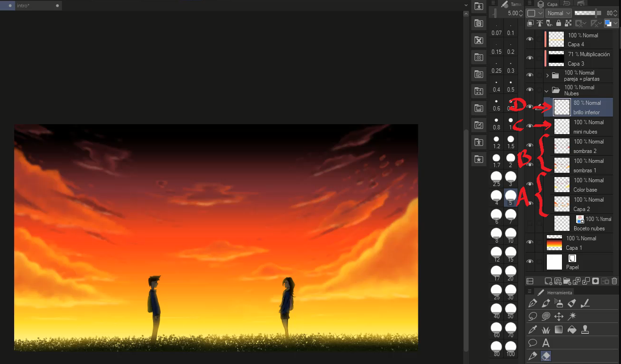This screenshot has width=621, height=364.
Task: Show the hidden 'Boceto nubes' layer
Action: (x=530, y=223)
